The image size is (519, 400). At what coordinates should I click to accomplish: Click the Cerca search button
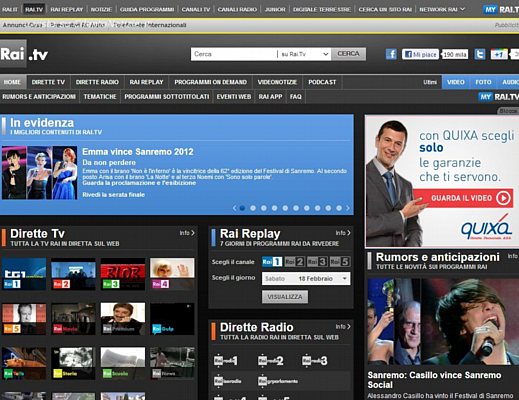point(348,54)
